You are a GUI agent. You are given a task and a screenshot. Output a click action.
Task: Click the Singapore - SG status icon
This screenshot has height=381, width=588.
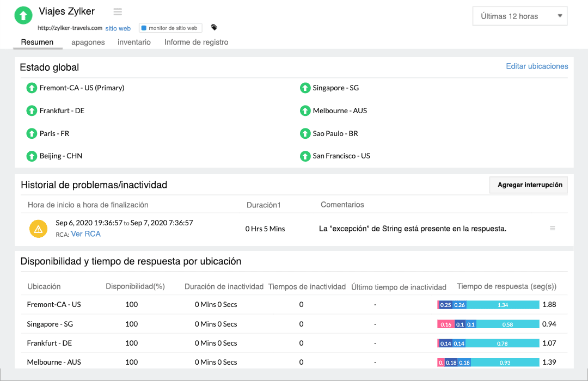click(x=305, y=88)
